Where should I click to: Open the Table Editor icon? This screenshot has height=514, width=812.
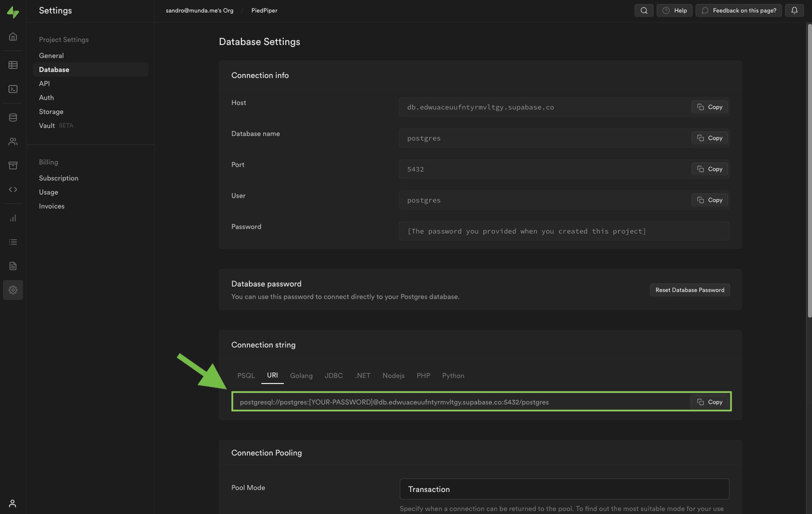click(13, 65)
